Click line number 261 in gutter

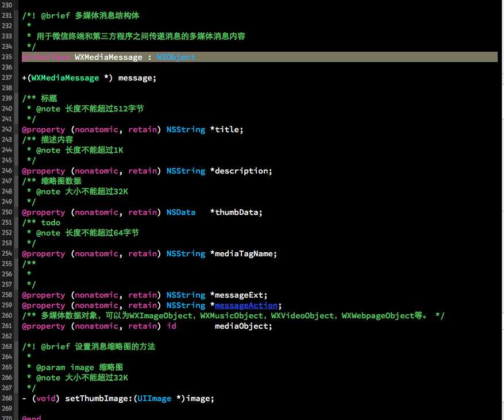pos(7,326)
